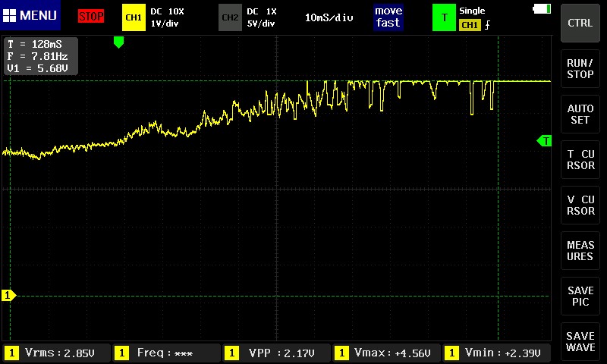Open the CTRL panel
Image resolution: width=607 pixels, height=364 pixels.
click(x=580, y=24)
